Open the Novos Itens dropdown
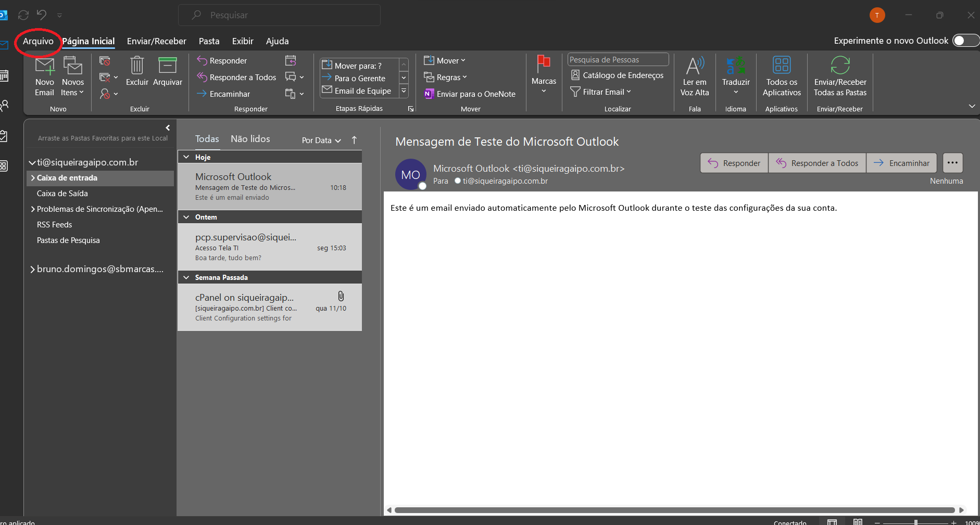Viewport: 980px width, 525px height. point(72,76)
